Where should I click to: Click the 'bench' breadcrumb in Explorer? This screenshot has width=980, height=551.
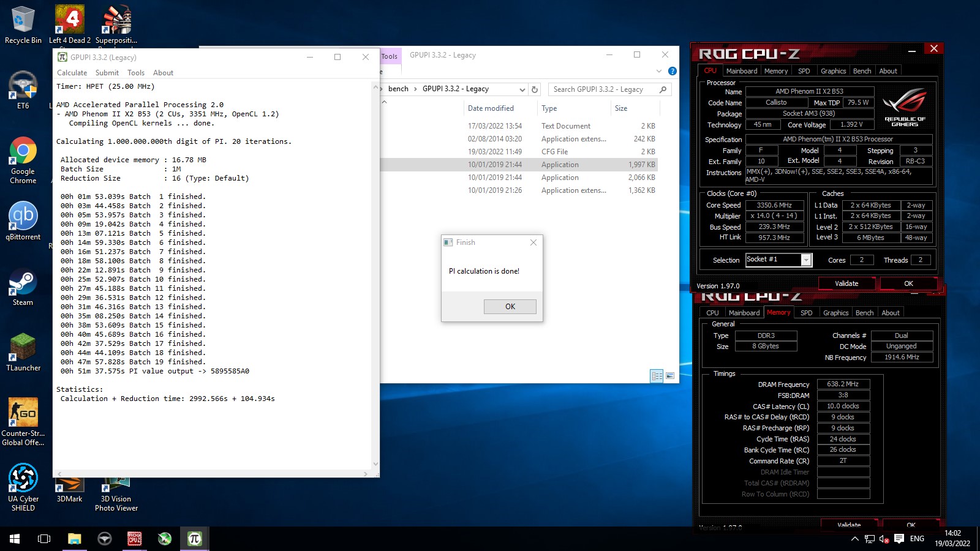tap(398, 89)
